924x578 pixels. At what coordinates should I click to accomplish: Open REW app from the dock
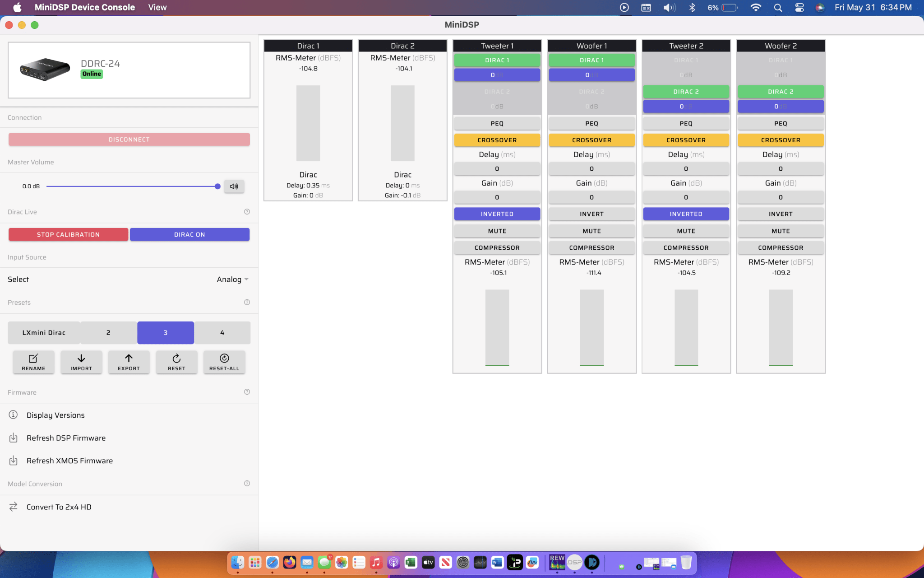coord(557,562)
